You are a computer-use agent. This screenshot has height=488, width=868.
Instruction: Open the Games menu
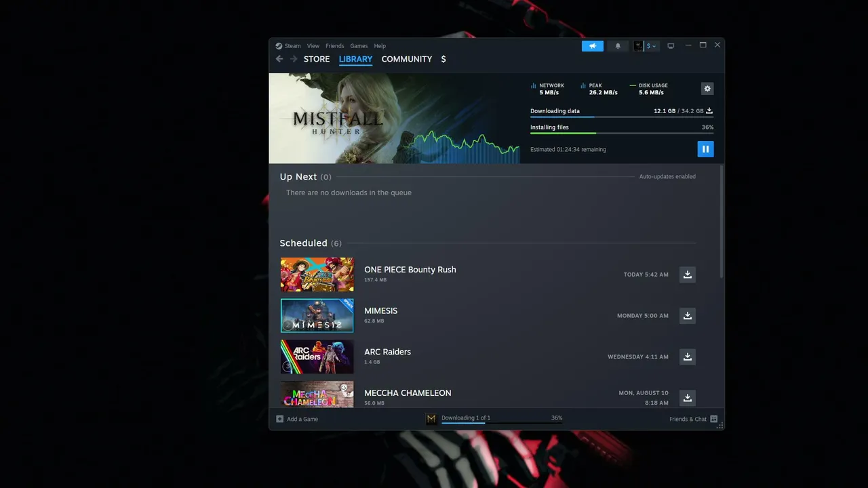[359, 46]
